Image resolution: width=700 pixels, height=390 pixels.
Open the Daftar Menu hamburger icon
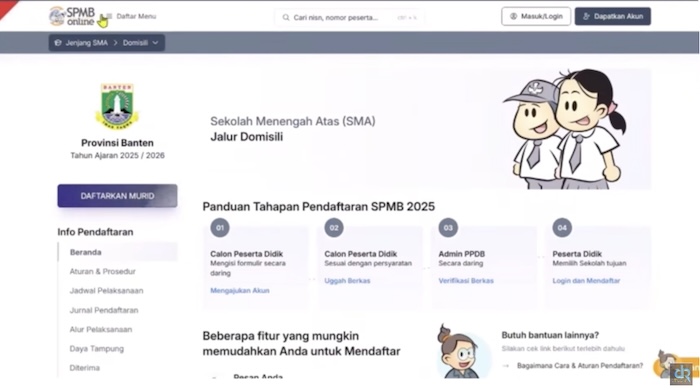109,16
